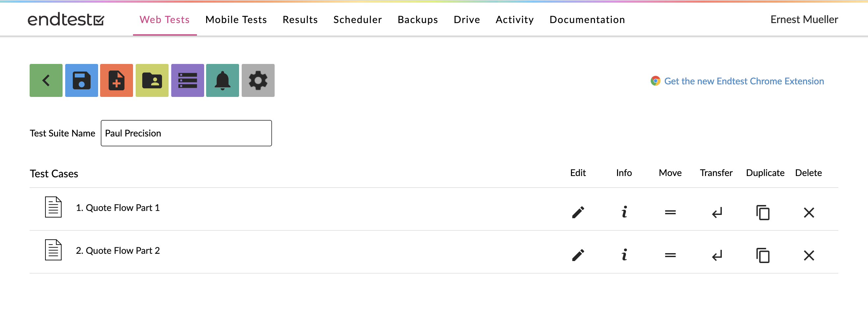Open the Quote Flow Part 1 document icon

(53, 207)
